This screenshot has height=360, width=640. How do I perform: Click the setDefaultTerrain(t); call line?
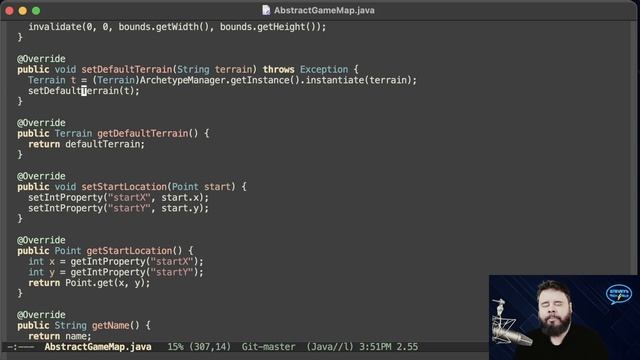point(84,91)
